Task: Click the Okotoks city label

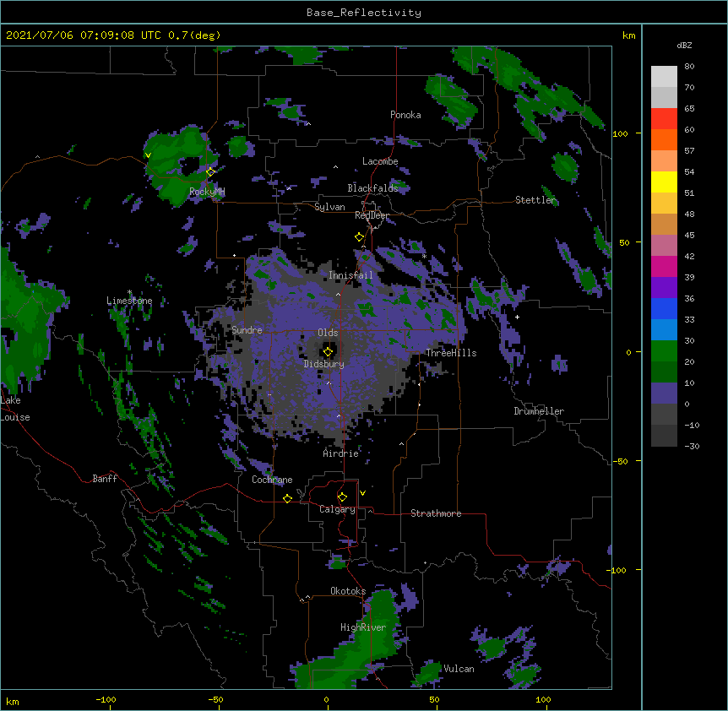Action: coord(348,591)
